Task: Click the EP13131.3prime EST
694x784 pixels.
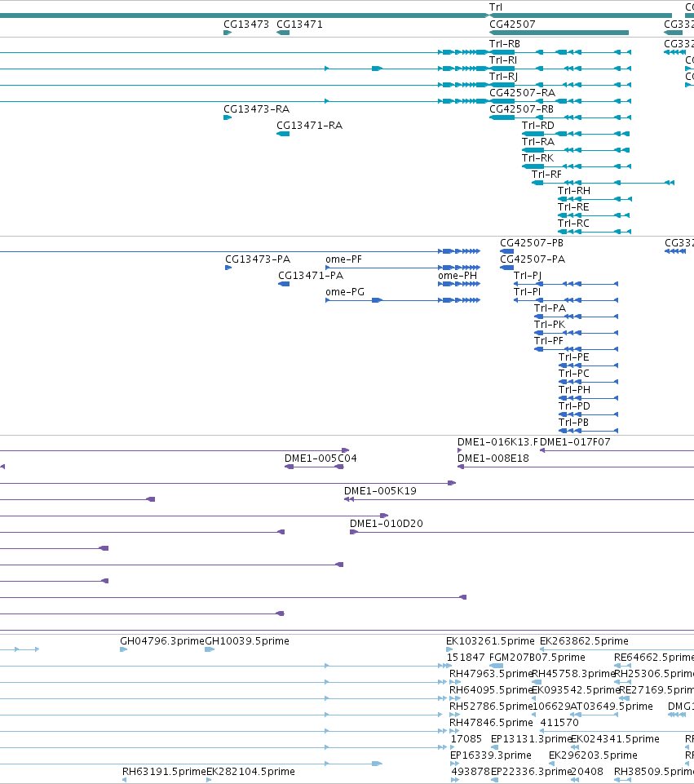Action: pyautogui.click(x=494, y=747)
